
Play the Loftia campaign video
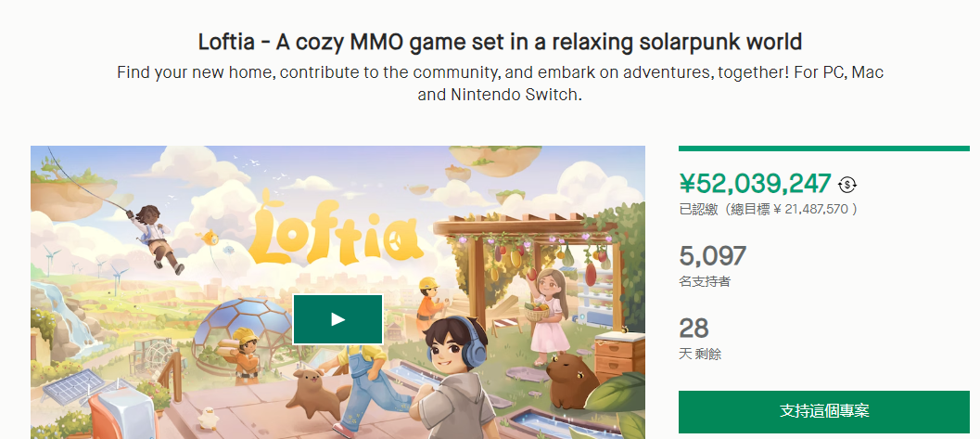coord(337,319)
